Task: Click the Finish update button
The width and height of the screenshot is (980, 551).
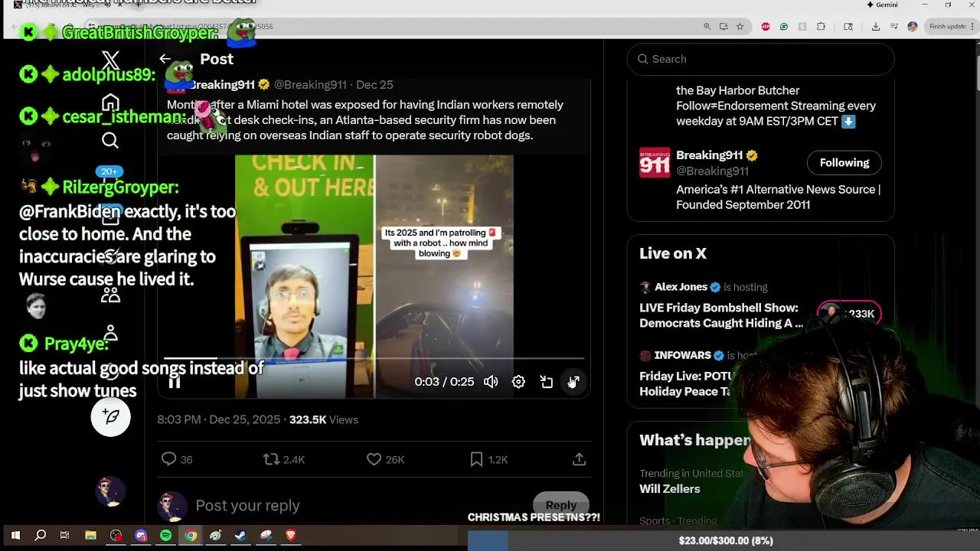Action: pyautogui.click(x=951, y=26)
